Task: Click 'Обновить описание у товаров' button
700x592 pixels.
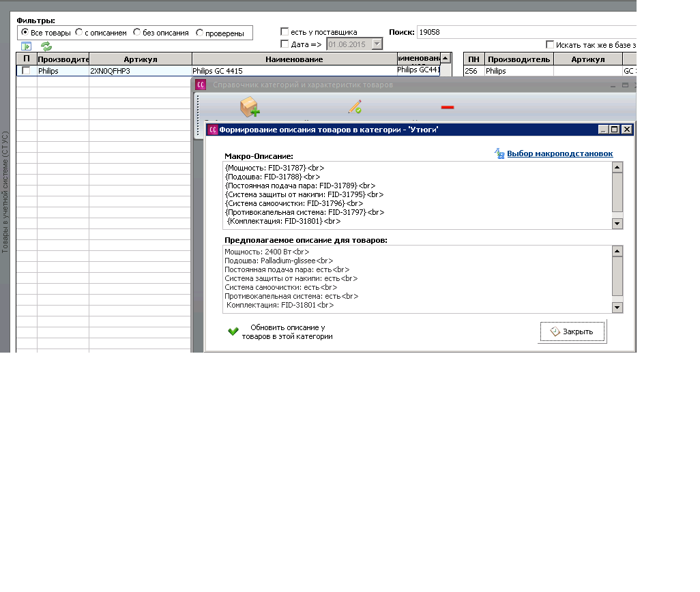Action: (x=281, y=331)
